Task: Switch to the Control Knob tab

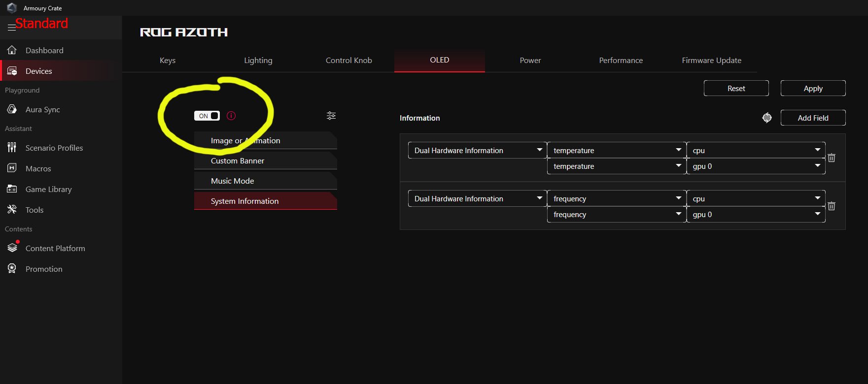Action: coord(349,60)
